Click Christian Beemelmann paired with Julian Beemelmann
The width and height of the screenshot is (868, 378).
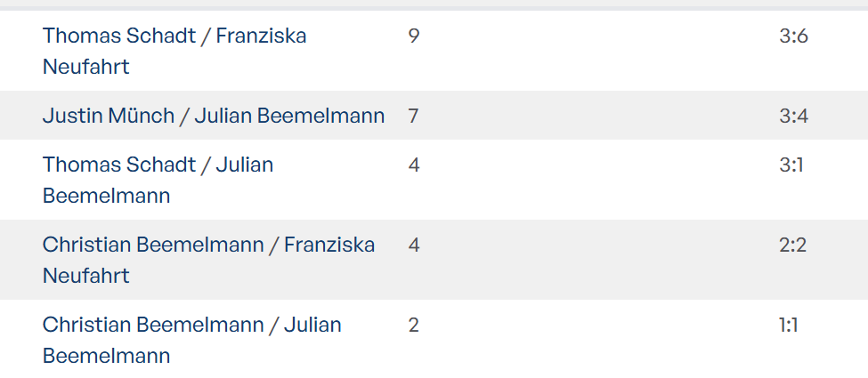coord(153,325)
